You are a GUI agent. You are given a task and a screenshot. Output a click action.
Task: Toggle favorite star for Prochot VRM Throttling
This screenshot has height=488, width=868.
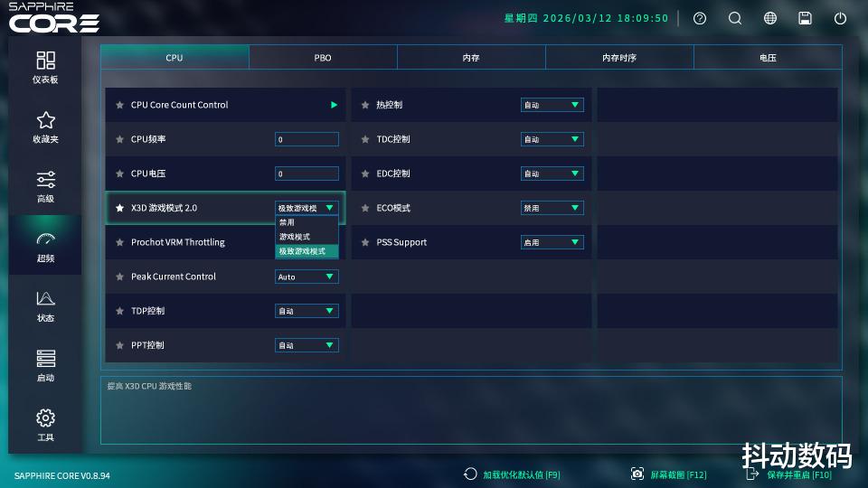coord(119,242)
